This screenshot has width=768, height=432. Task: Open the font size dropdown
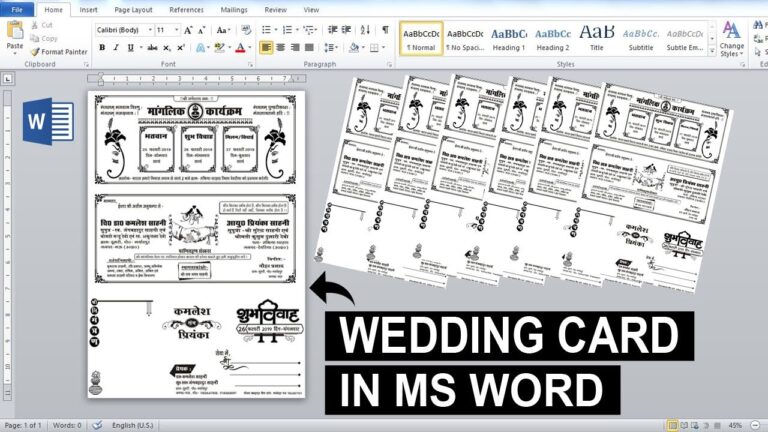[175, 30]
